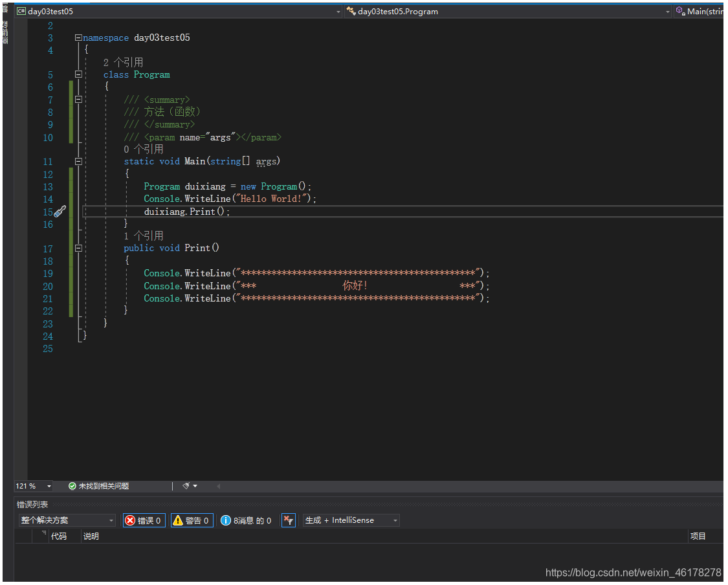Open the day03test05 project navigation dropdown

click(x=179, y=12)
